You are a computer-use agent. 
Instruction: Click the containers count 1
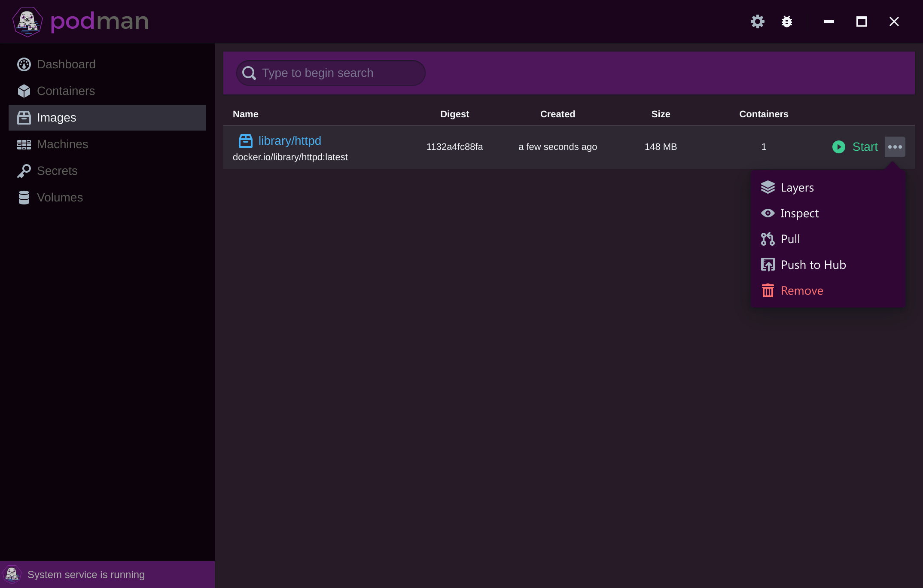[764, 147]
